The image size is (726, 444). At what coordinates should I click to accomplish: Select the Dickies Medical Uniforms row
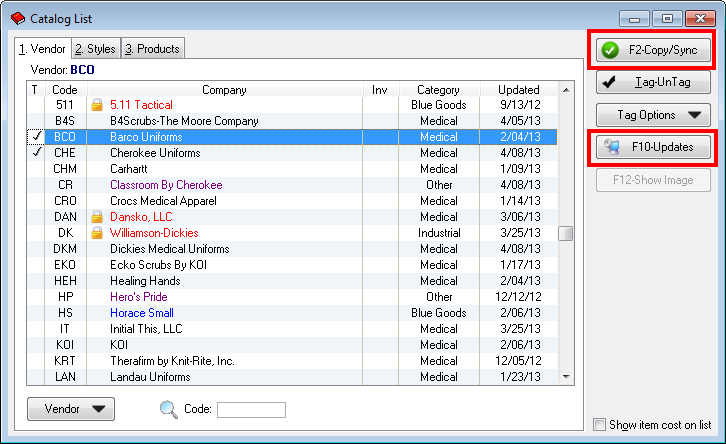coord(292,249)
